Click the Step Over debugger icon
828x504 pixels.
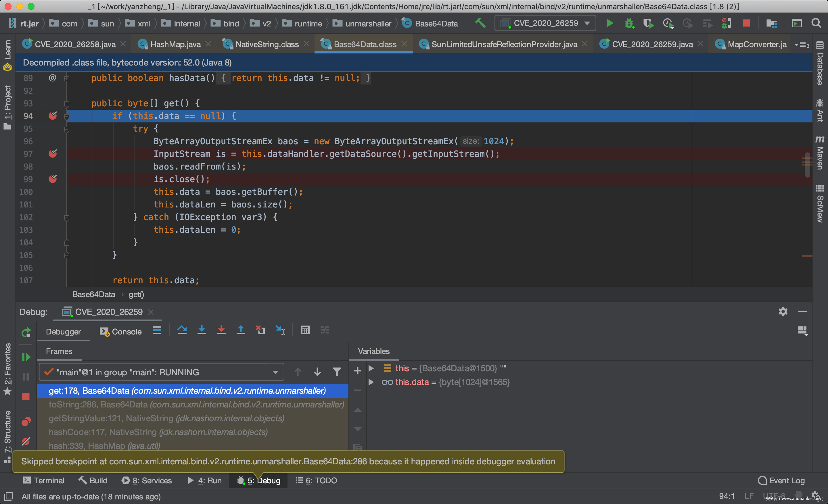coord(182,331)
